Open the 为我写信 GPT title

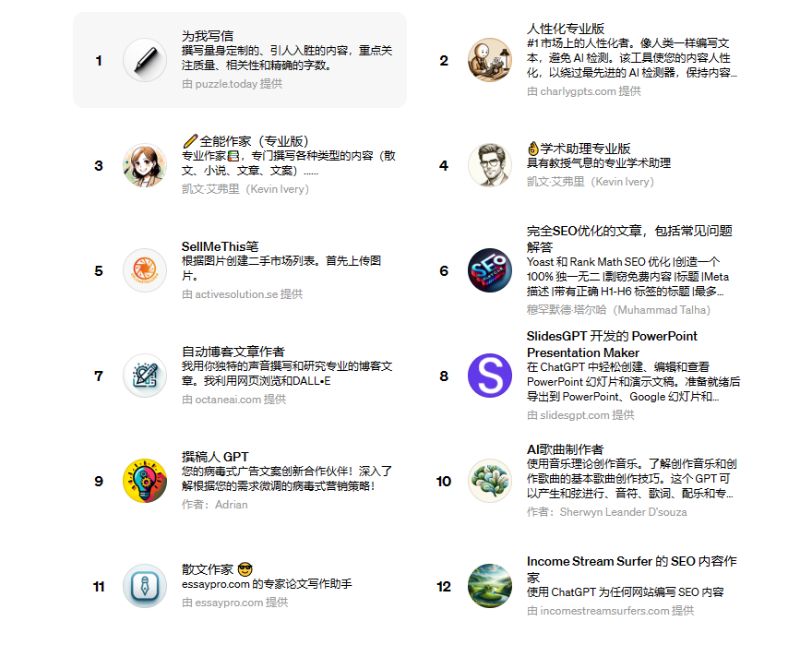tap(208, 36)
